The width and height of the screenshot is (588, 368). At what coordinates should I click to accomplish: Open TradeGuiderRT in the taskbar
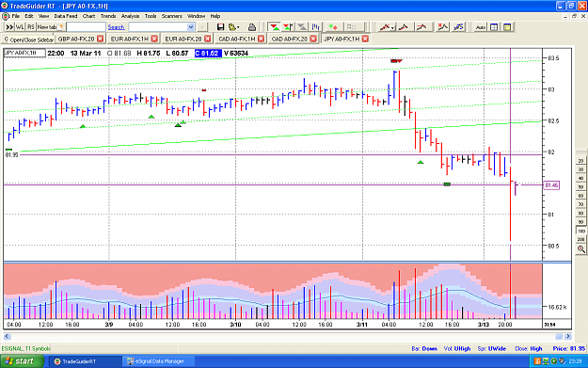(85, 361)
